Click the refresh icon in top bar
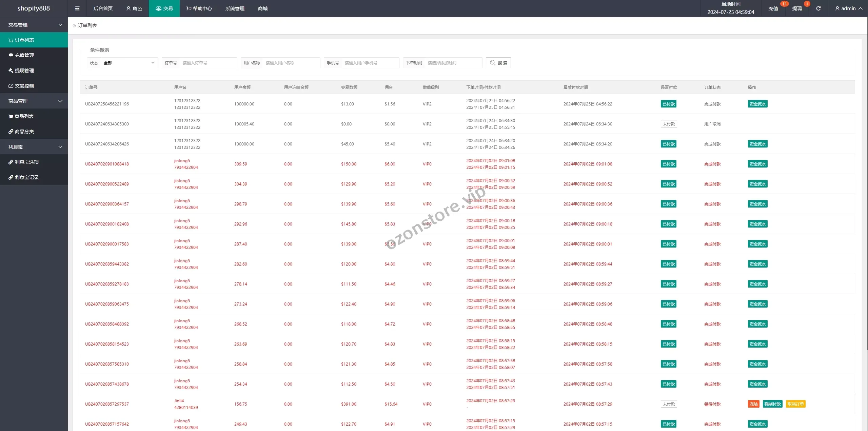The width and height of the screenshot is (868, 431). pos(818,8)
